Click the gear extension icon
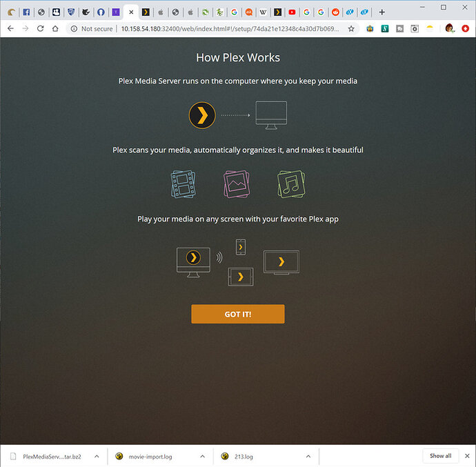476x467 pixels. point(415,29)
